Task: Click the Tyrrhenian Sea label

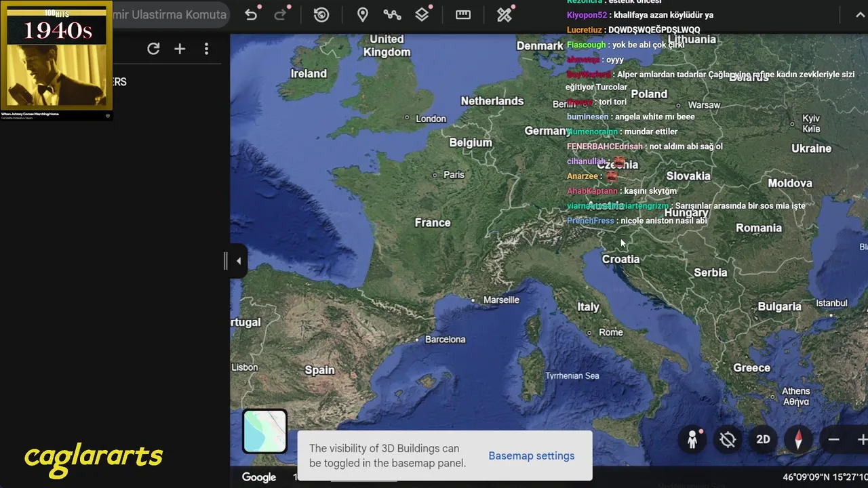Action: tap(572, 375)
